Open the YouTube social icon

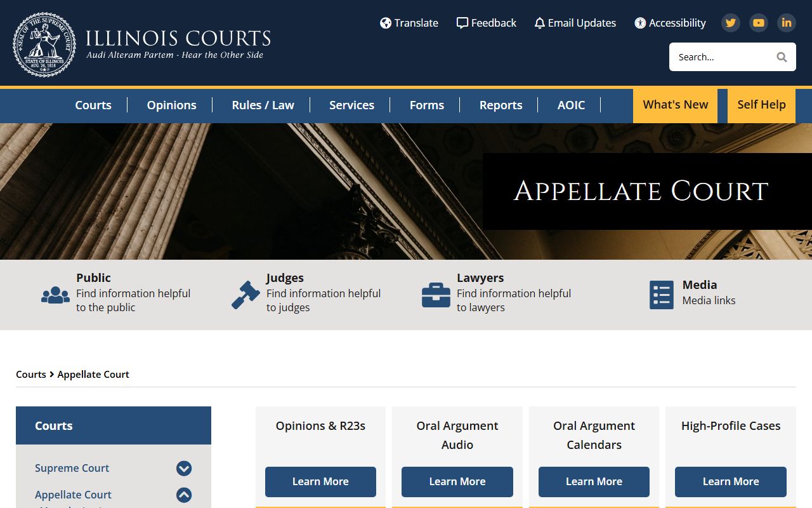click(759, 23)
